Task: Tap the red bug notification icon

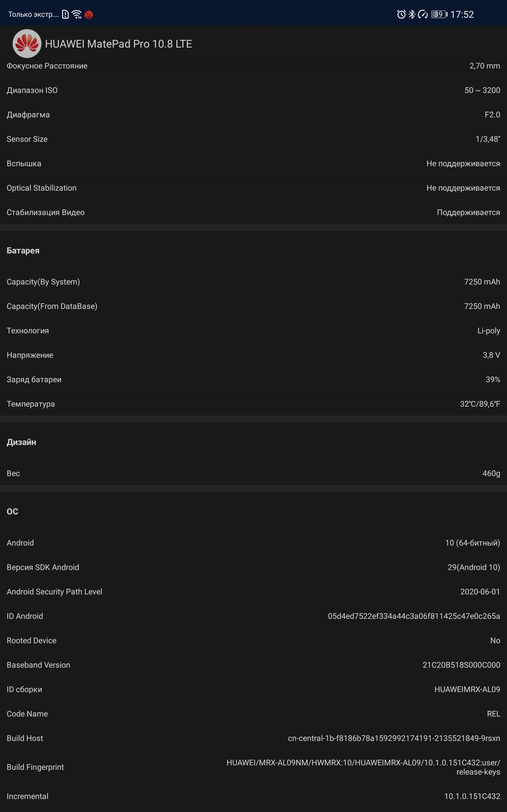Action: click(x=89, y=14)
